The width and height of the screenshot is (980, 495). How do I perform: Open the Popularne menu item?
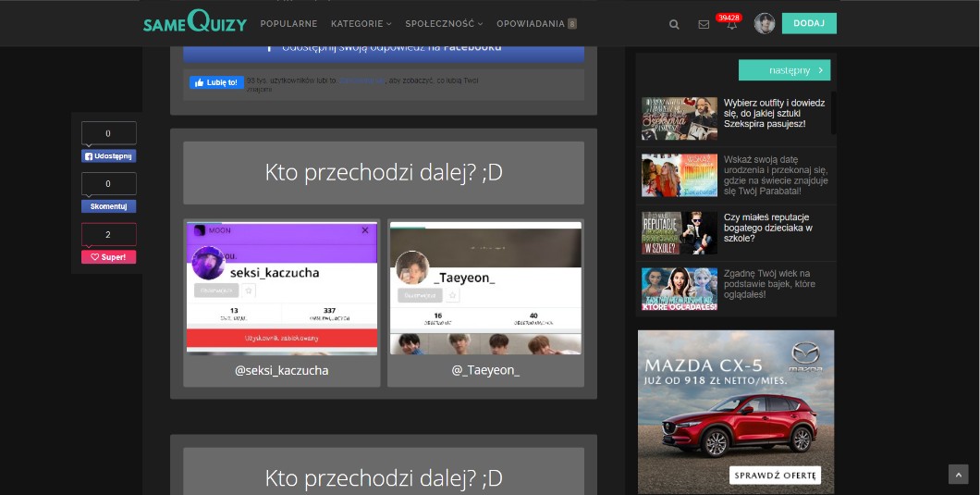[288, 24]
